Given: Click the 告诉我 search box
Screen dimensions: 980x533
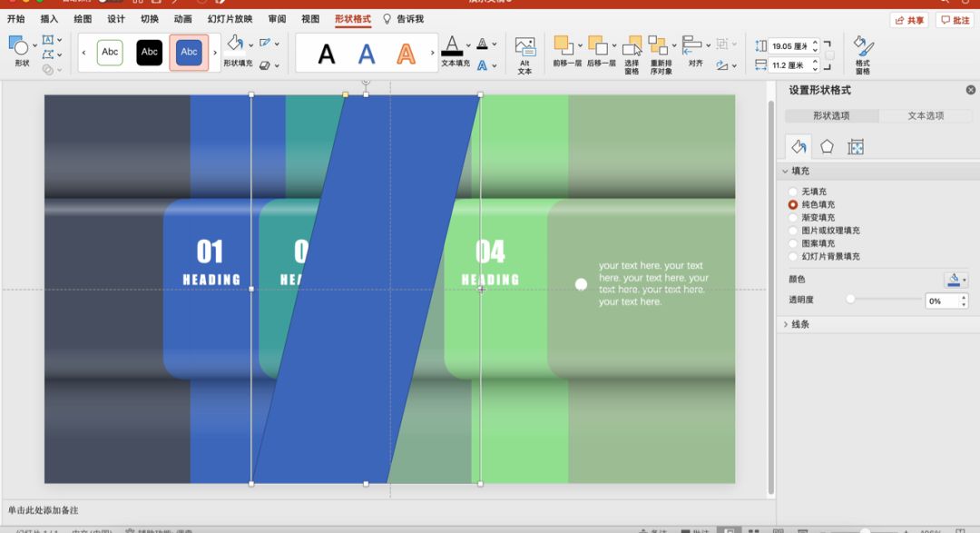Looking at the screenshot, I should 404,19.
